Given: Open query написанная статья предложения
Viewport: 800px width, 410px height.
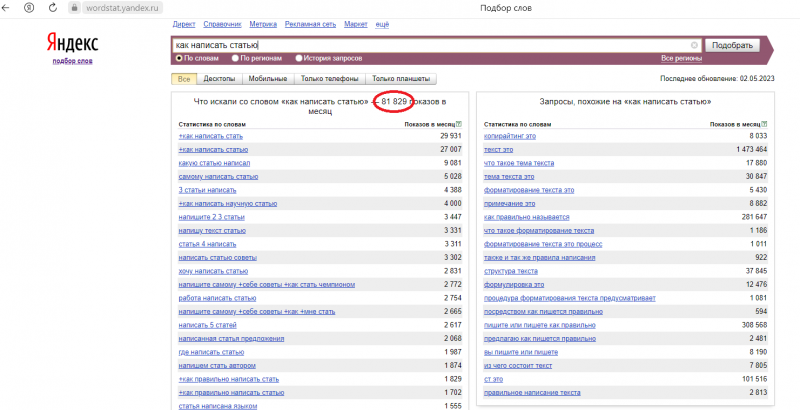Looking at the screenshot, I should pos(232,339).
